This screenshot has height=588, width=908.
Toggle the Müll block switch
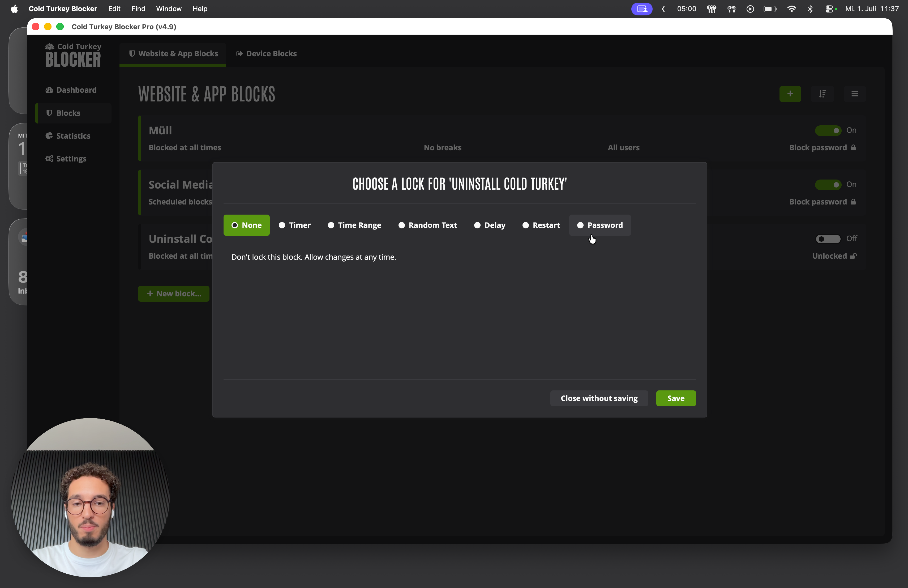click(x=828, y=130)
